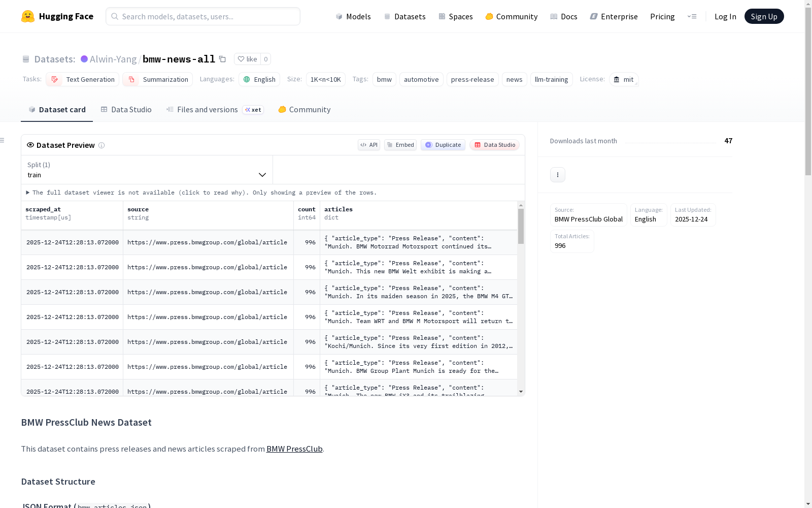Focus the search models, datasets, users field

(203, 16)
